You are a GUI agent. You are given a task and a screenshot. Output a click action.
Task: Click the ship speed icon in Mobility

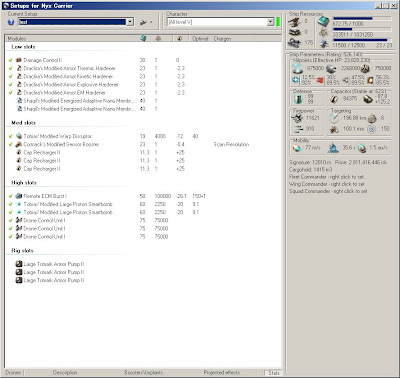297,148
